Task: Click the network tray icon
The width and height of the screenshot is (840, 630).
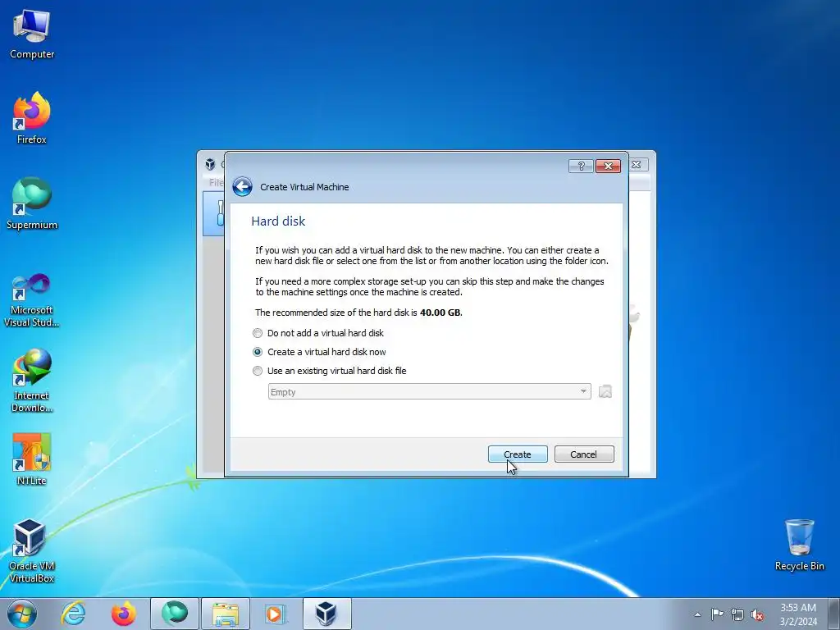Action: (737, 614)
